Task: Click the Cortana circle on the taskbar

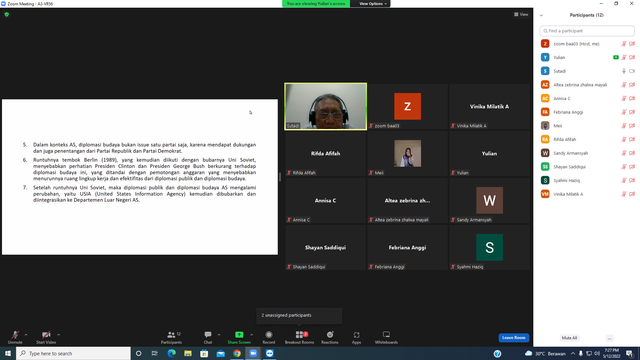Action: tap(138, 353)
